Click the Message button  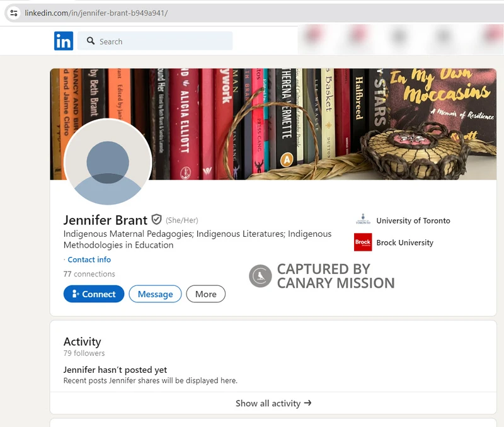[x=155, y=294]
